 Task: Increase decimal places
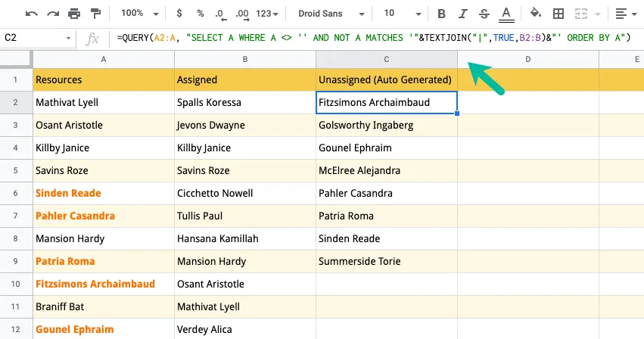click(242, 14)
